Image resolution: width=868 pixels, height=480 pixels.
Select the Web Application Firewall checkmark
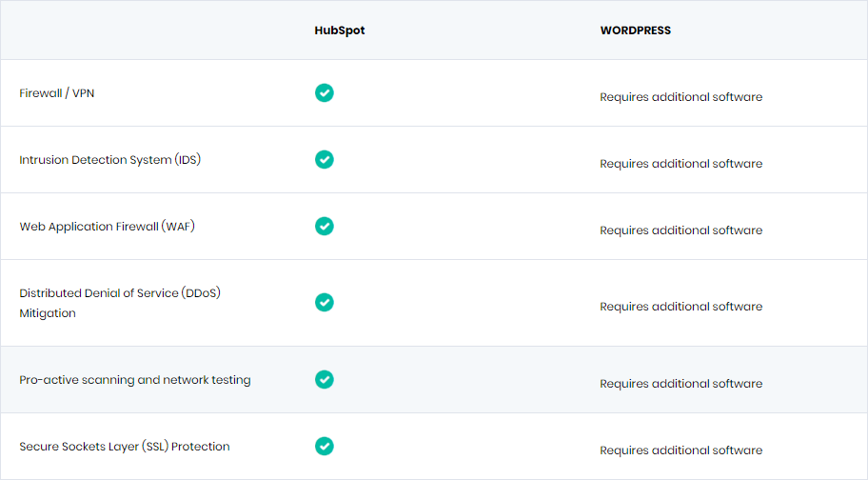click(325, 226)
